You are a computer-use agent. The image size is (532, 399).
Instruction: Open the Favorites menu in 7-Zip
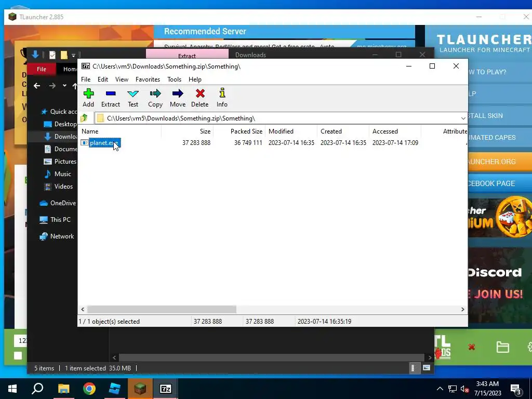coord(148,79)
